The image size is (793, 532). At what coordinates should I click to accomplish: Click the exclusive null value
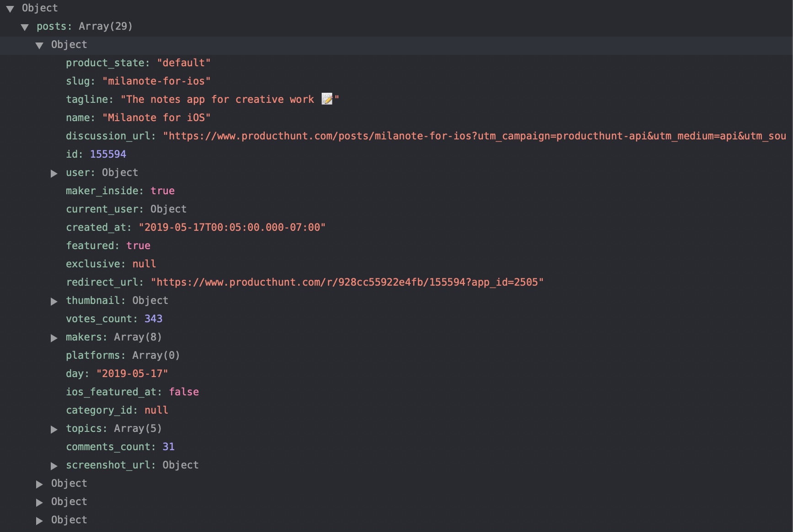tap(144, 264)
